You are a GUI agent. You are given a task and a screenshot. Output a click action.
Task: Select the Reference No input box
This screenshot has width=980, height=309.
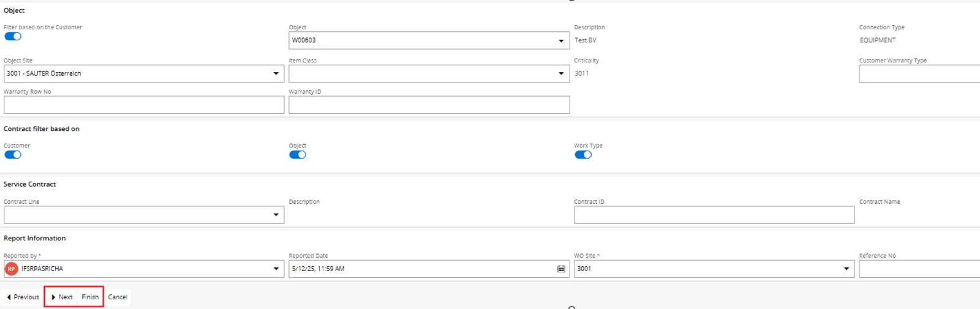pyautogui.click(x=919, y=269)
